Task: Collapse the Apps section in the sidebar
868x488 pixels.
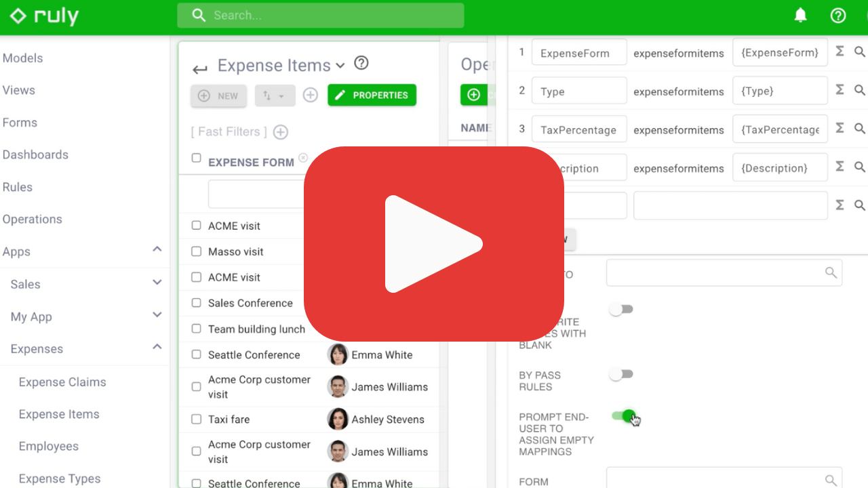Action: [x=157, y=249]
